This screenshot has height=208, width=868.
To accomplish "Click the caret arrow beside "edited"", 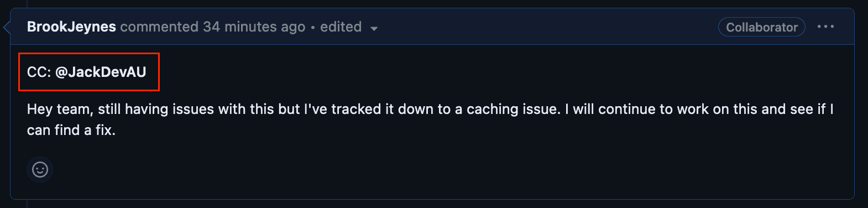I will pos(374,28).
